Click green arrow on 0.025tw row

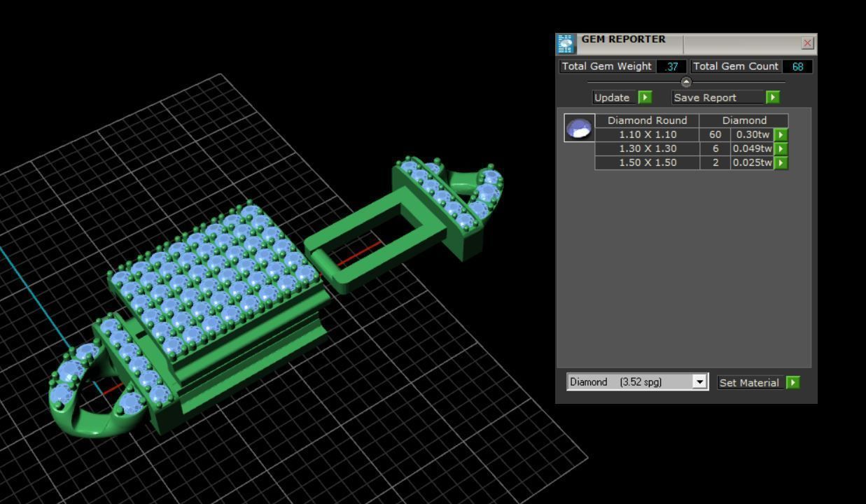click(781, 162)
